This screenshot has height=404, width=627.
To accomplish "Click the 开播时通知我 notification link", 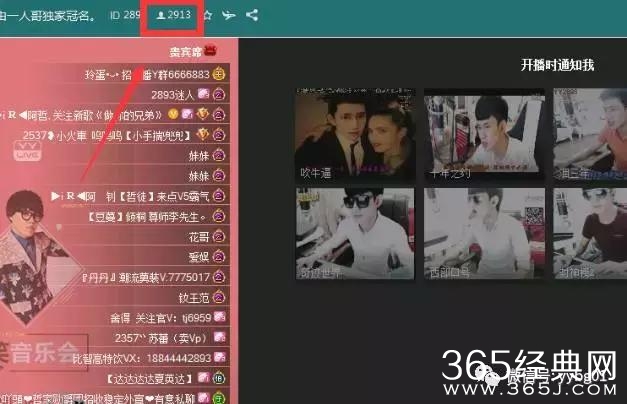I will [x=557, y=65].
